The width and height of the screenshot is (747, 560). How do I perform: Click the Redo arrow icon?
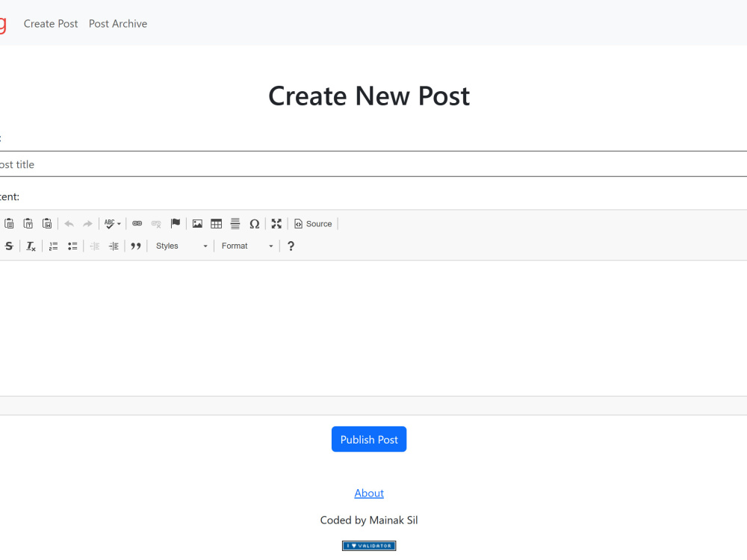click(87, 223)
